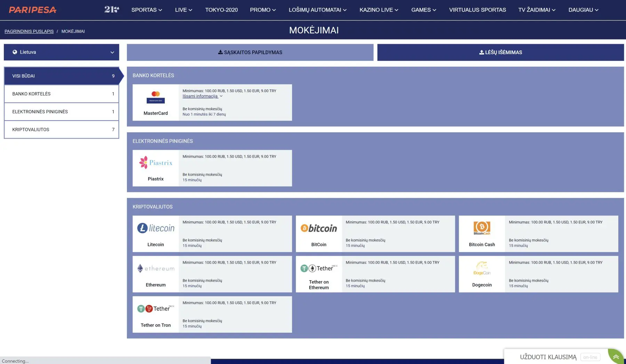The image size is (626, 364).
Task: Select KRIPTOVALIUTOS in the sidebar
Action: (x=62, y=129)
